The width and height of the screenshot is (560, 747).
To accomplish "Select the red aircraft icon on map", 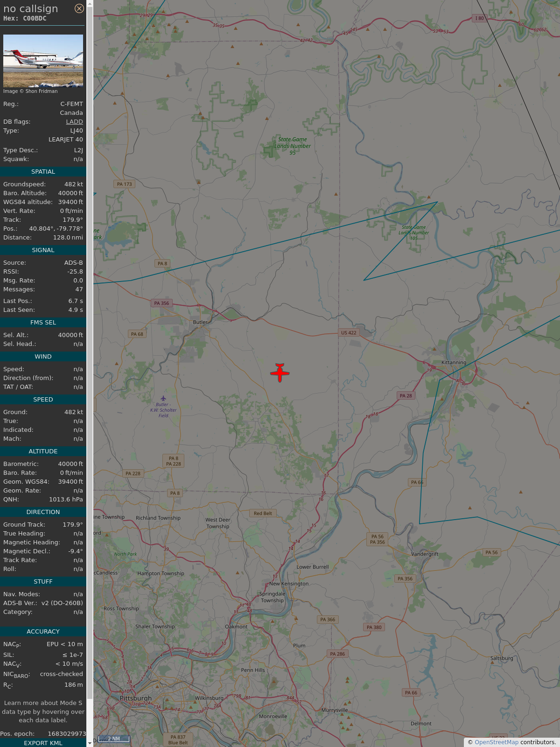I will pos(280,373).
